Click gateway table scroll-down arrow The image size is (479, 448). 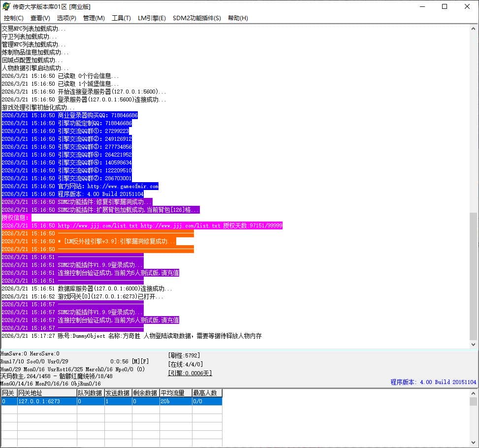pyautogui.click(x=473, y=443)
